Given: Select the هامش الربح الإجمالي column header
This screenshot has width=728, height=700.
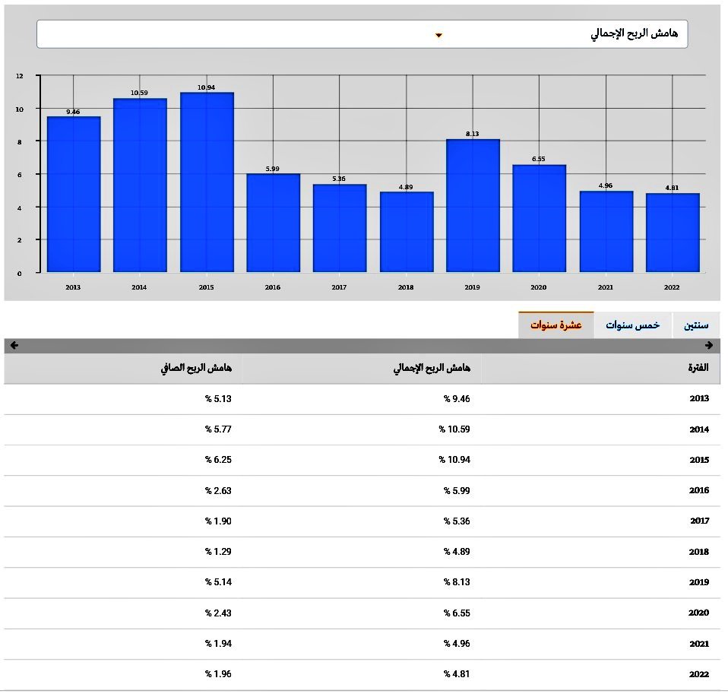Looking at the screenshot, I should [x=362, y=369].
